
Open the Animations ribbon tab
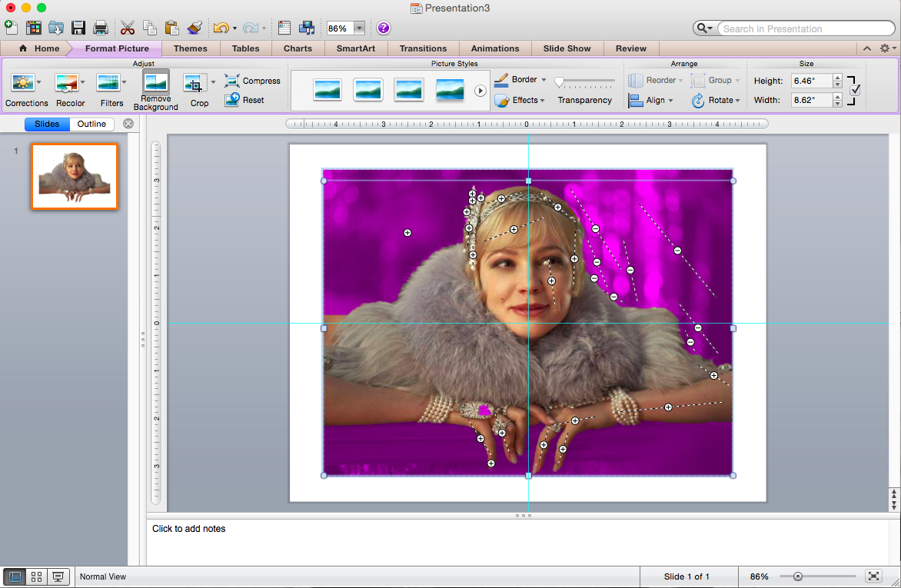[495, 48]
